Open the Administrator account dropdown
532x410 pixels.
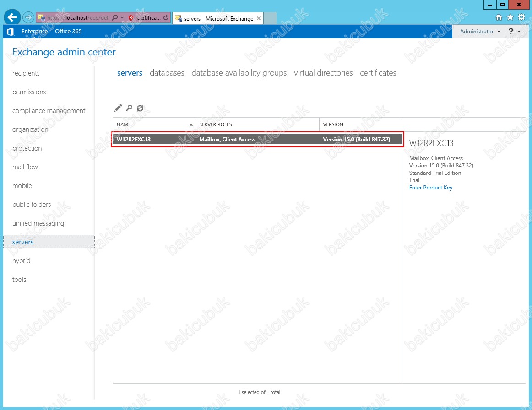click(480, 32)
